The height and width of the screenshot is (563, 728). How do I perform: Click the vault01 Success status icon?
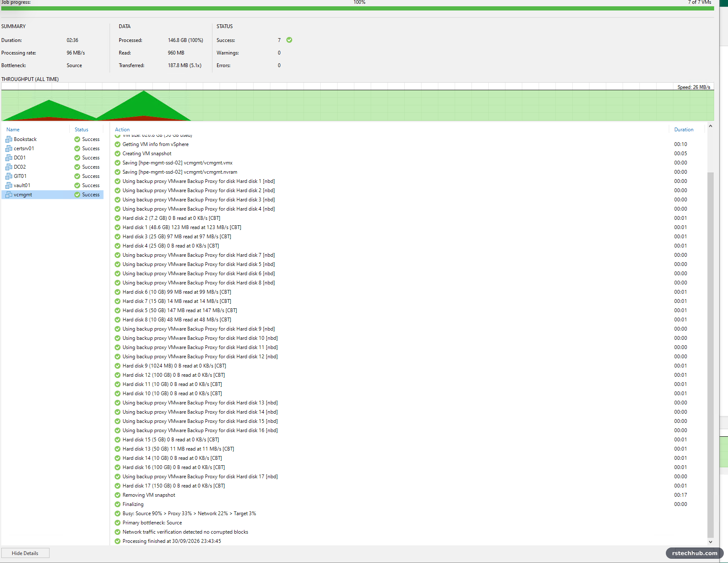pos(77,185)
